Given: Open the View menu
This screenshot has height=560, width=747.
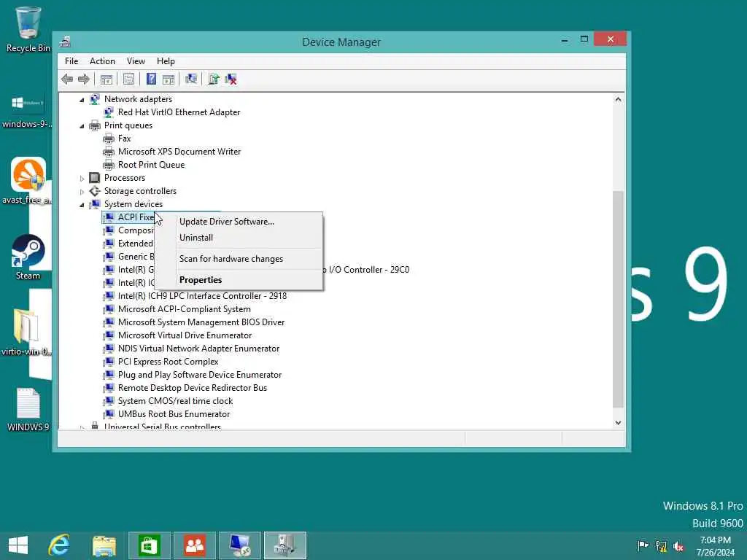Looking at the screenshot, I should coord(136,61).
